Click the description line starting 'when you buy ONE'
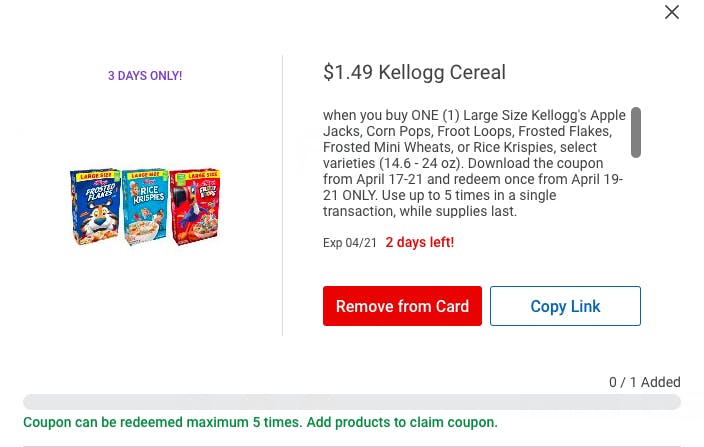This screenshot has height=447, width=704. [x=474, y=116]
